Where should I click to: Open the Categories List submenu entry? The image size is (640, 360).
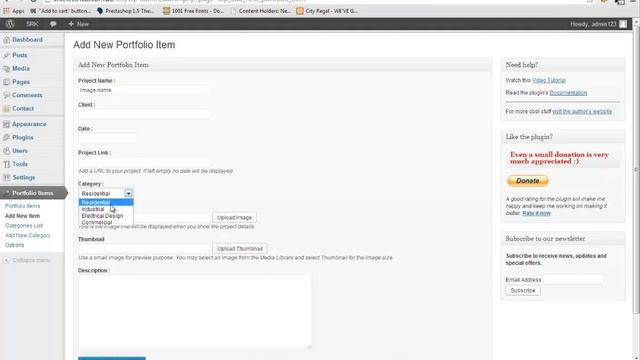point(24,226)
